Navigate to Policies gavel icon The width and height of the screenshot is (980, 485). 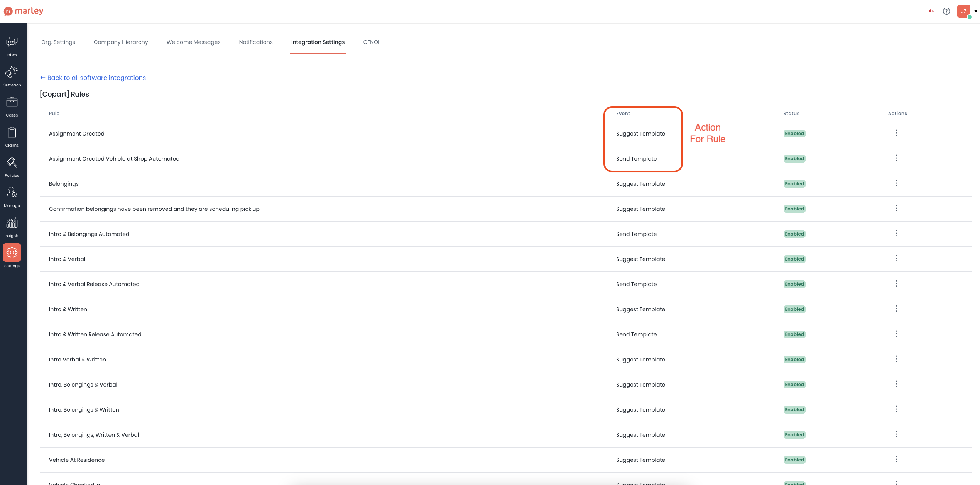pos(12,163)
